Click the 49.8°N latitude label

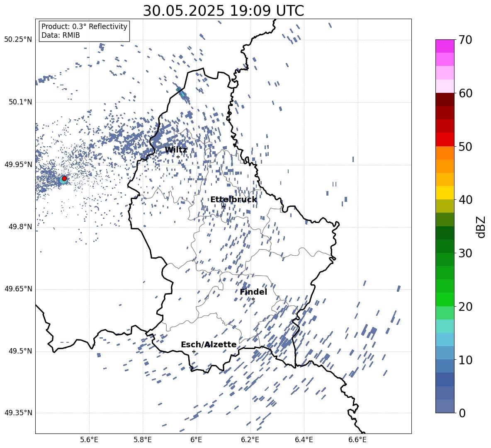coord(20,227)
